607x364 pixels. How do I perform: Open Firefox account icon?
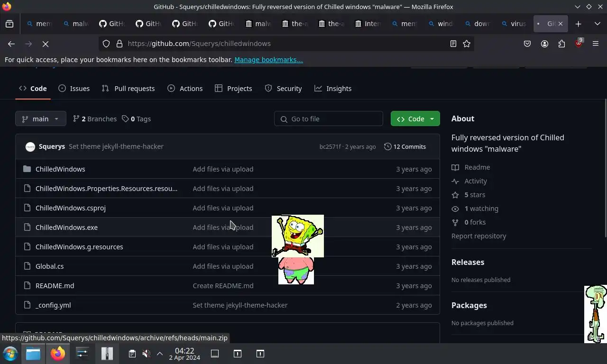coord(544,44)
